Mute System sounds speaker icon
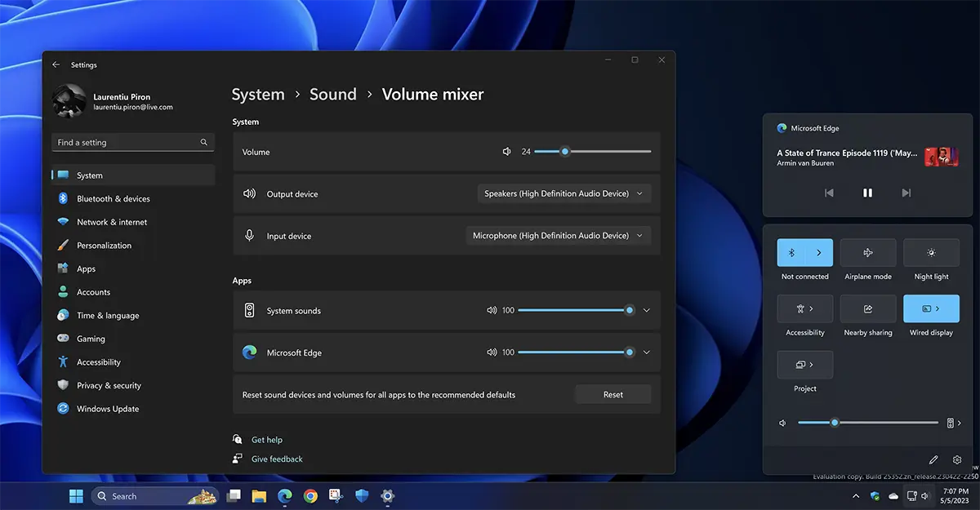This screenshot has width=980, height=510. [492, 310]
